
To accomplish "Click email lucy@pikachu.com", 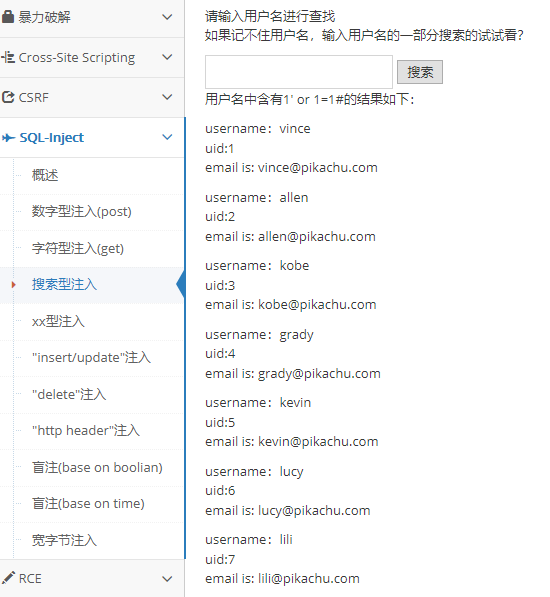I will (314, 511).
